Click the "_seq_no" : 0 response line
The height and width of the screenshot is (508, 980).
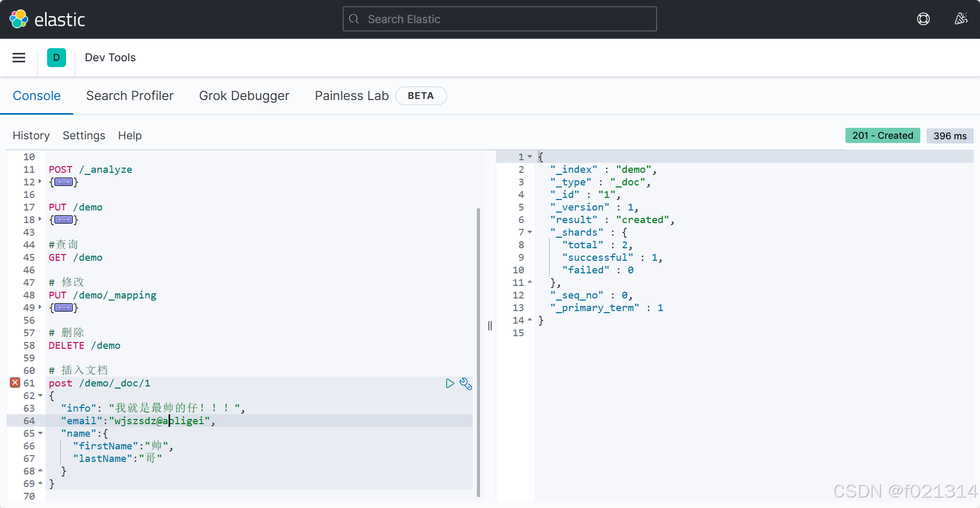pyautogui.click(x=592, y=295)
